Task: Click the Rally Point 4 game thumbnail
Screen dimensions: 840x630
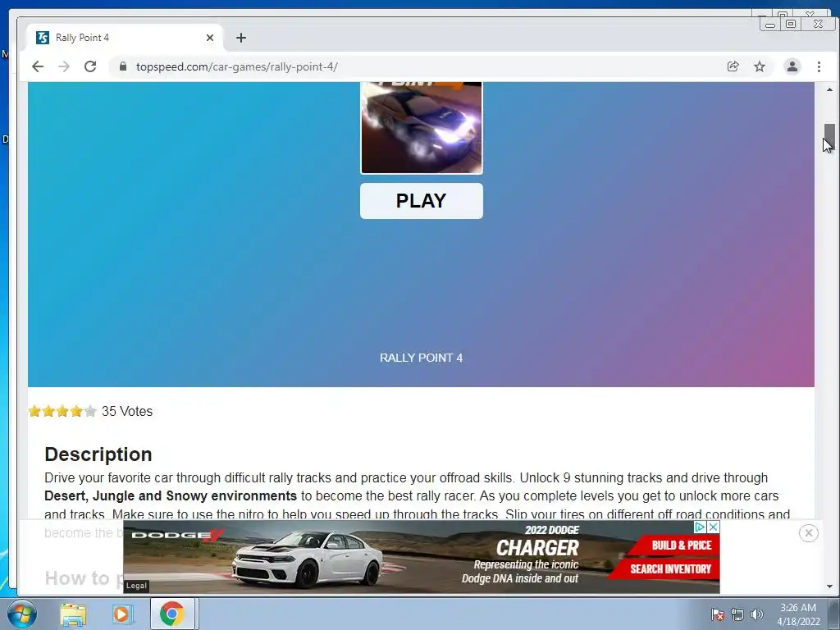Action: [422, 128]
